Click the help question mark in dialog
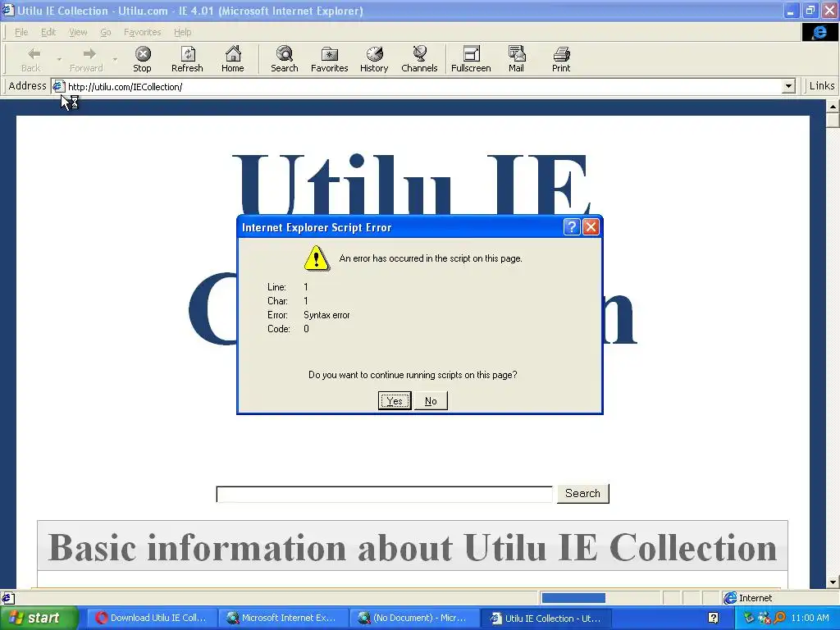The width and height of the screenshot is (840, 630). click(572, 227)
